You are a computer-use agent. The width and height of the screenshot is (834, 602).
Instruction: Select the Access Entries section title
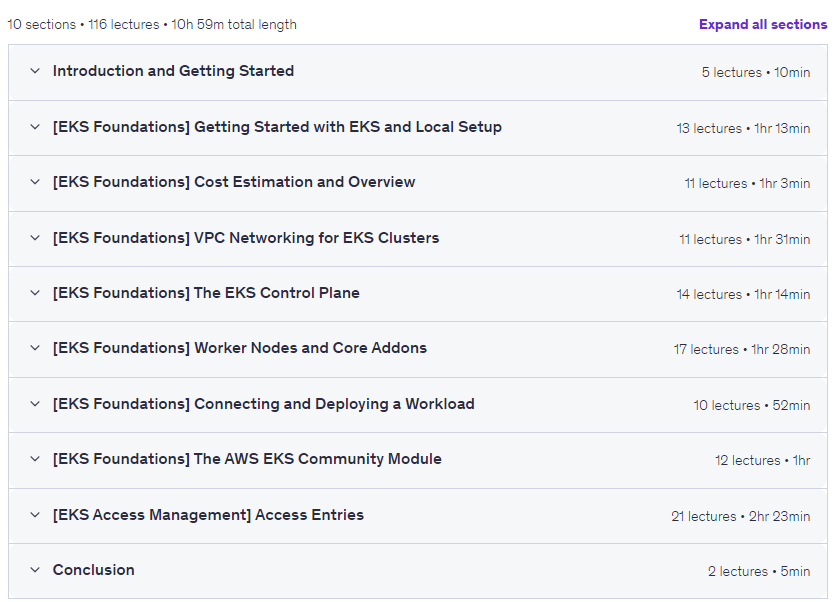[208, 515]
